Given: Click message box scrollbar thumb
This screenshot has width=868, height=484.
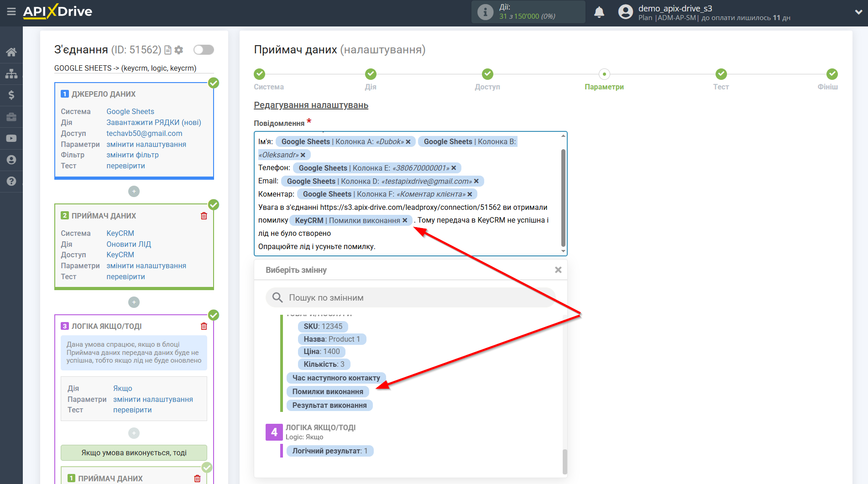Looking at the screenshot, I should coord(563,198).
